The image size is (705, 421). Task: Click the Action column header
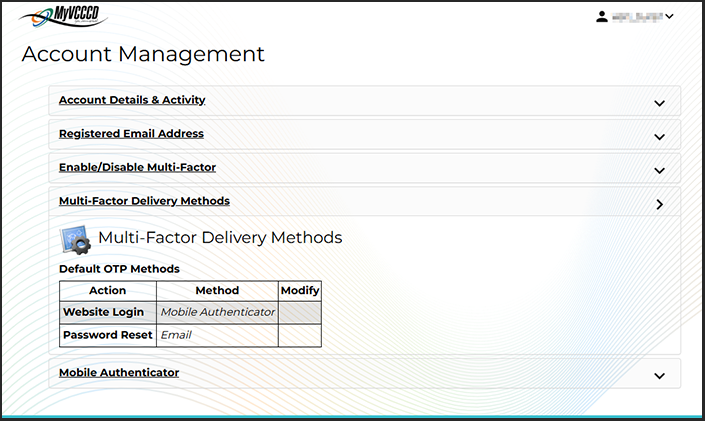[x=107, y=291]
